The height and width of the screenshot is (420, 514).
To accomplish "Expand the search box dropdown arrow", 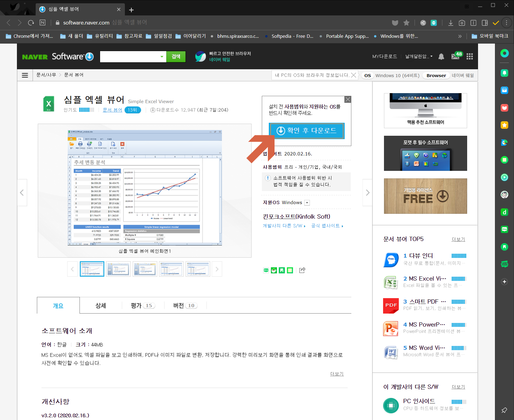I will pyautogui.click(x=162, y=57).
